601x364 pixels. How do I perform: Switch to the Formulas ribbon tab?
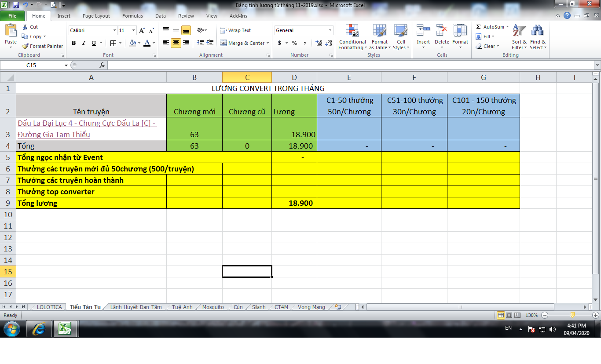click(x=132, y=16)
